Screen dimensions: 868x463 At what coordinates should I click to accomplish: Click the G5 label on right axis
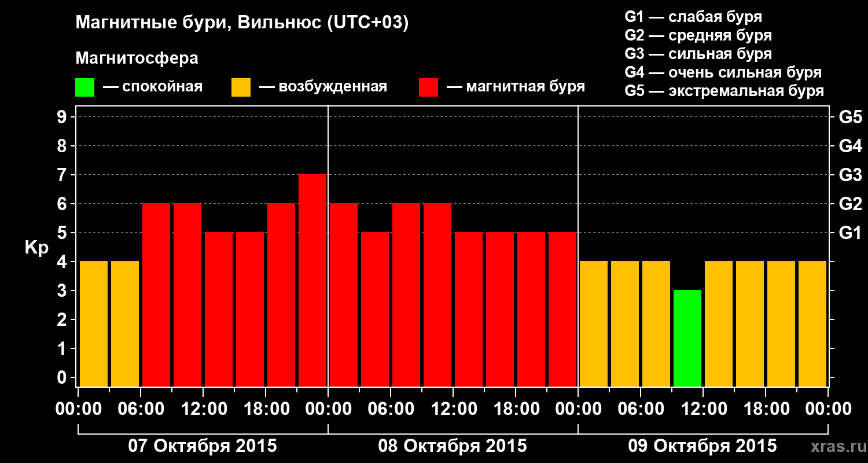[850, 117]
